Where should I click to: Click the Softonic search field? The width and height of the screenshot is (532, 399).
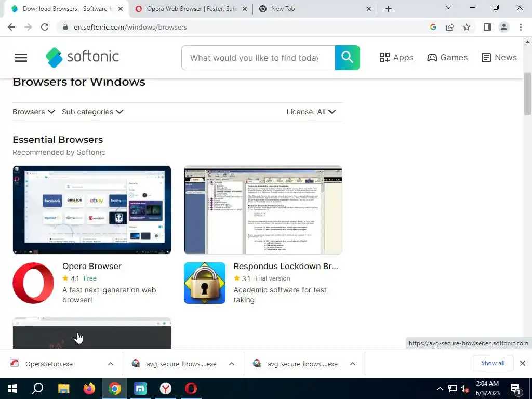pyautogui.click(x=258, y=58)
